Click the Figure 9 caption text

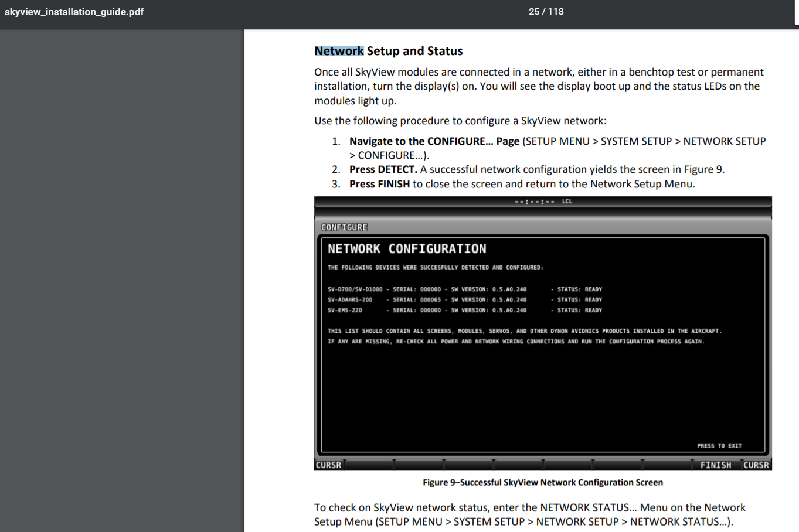click(x=543, y=482)
